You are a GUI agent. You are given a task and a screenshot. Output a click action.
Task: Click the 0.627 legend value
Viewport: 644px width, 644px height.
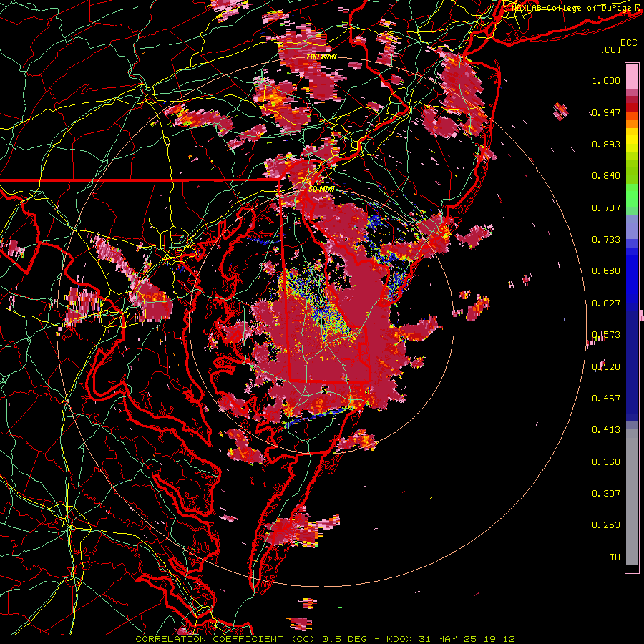pos(606,303)
